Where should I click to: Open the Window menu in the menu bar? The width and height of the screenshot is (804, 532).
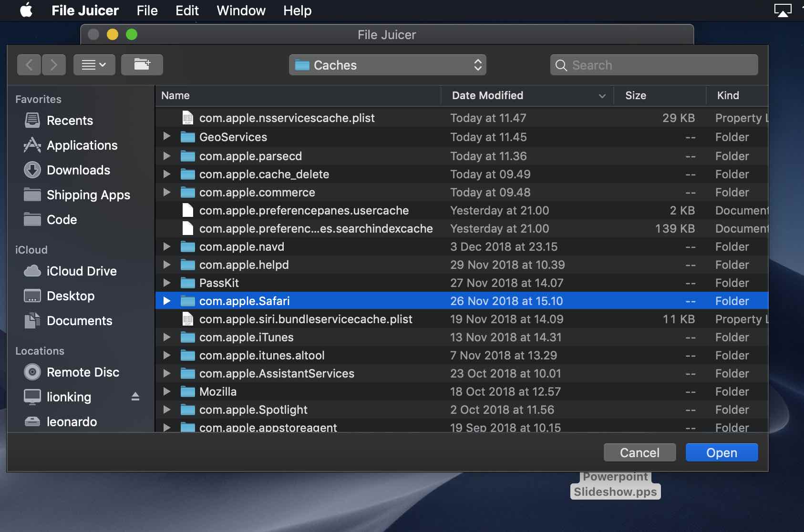(241, 10)
